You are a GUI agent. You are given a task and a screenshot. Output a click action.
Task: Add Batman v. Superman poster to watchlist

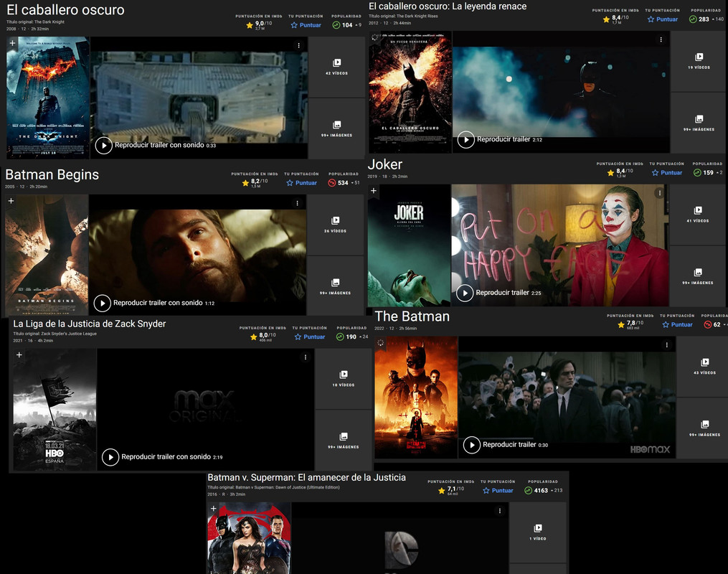[x=214, y=509]
